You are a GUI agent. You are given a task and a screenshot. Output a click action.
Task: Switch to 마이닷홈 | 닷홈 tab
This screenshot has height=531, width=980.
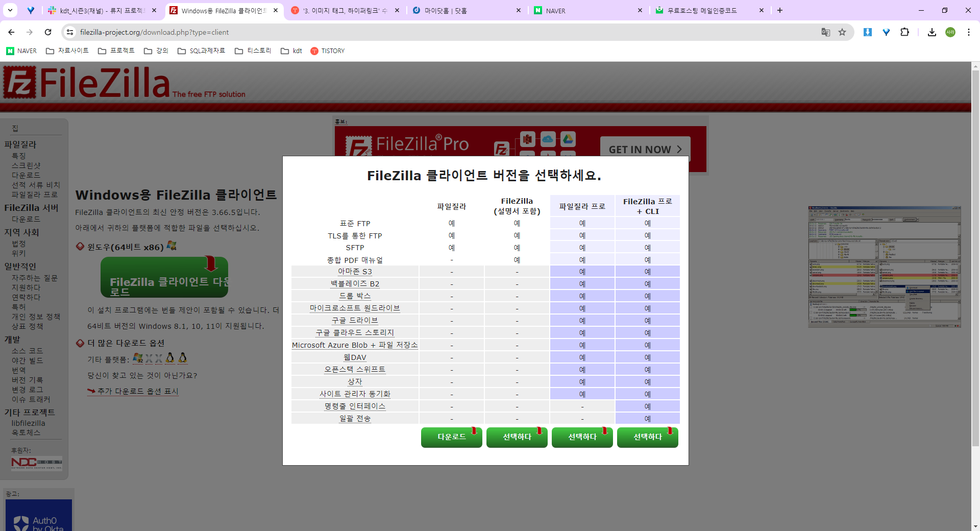pos(467,10)
